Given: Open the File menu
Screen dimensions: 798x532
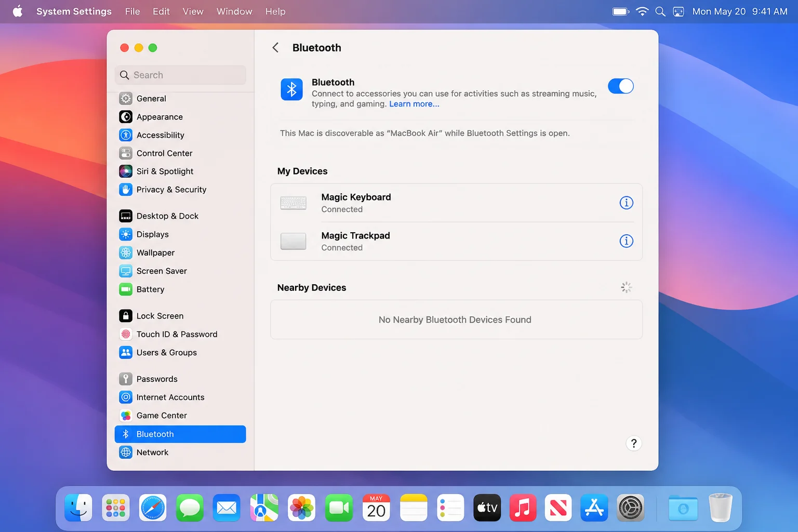Looking at the screenshot, I should 132,11.
